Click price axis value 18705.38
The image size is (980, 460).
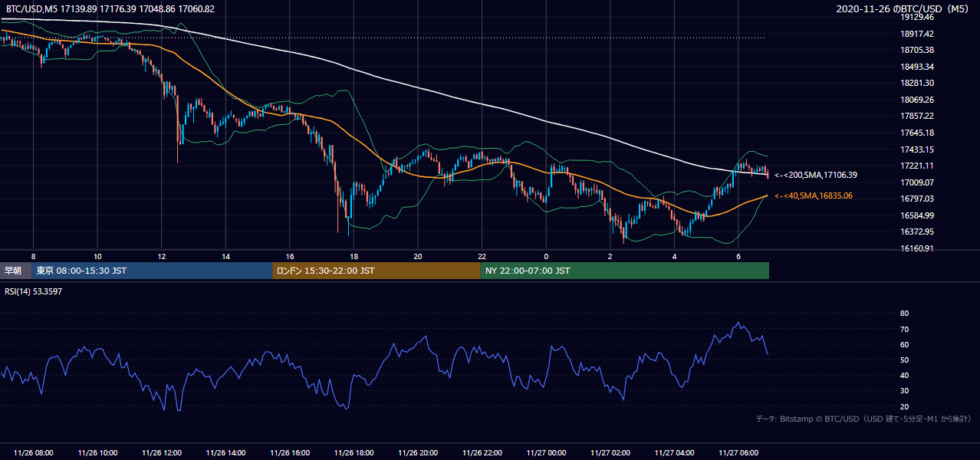[x=916, y=50]
